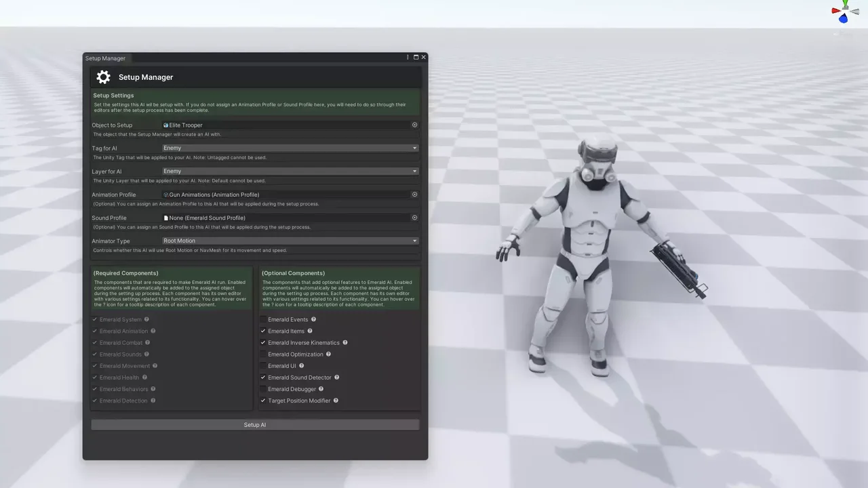868x488 pixels.
Task: Click the help icon next to Emerald Movement
Action: (x=155, y=365)
